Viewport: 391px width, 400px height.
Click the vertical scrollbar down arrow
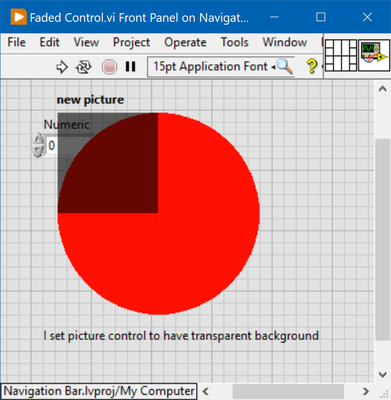(x=383, y=375)
